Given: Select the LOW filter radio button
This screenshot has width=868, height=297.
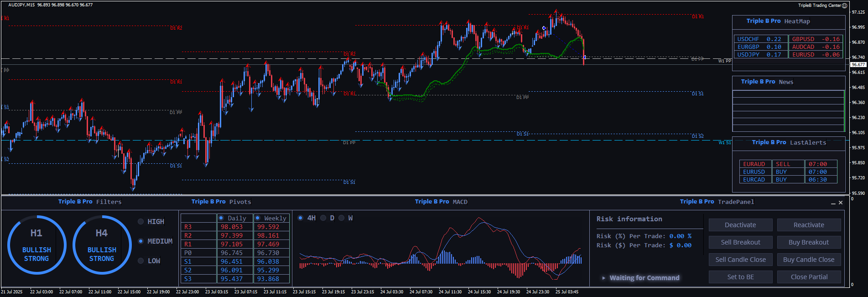Looking at the screenshot, I should pyautogui.click(x=141, y=261).
